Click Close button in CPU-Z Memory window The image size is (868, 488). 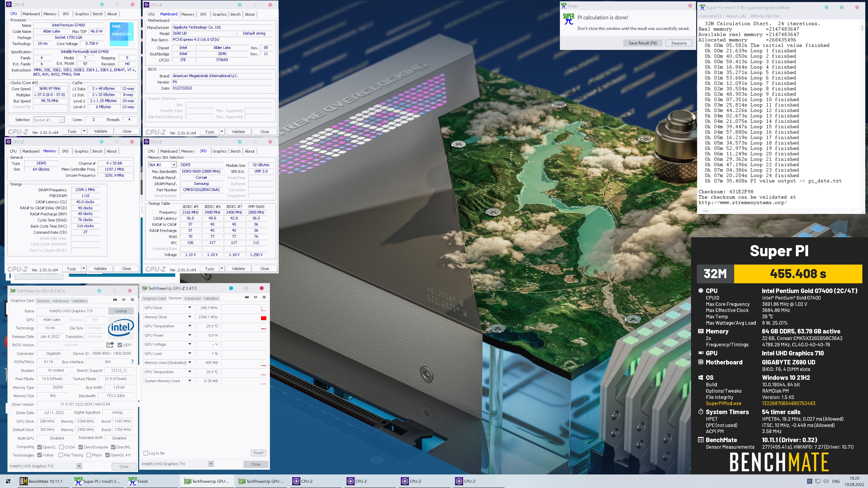click(x=126, y=268)
